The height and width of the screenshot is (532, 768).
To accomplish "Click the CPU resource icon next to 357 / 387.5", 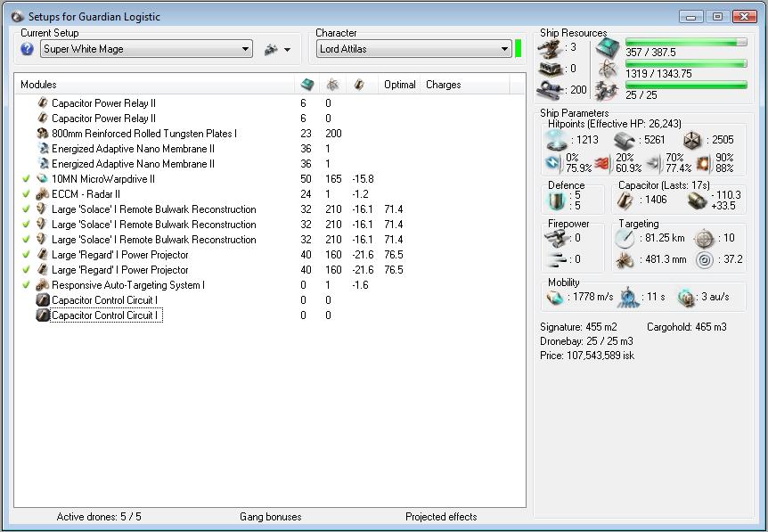I will (x=608, y=48).
